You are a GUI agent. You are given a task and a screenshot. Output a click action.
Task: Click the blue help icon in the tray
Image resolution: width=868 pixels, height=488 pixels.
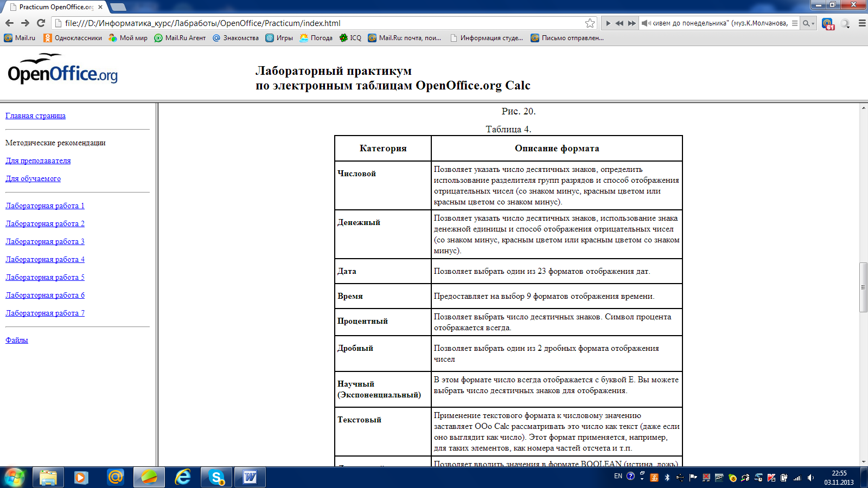630,476
